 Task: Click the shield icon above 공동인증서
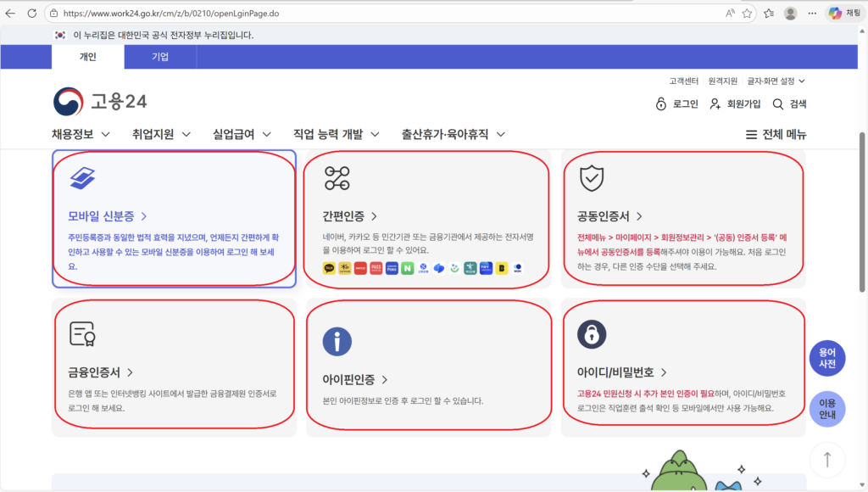593,178
